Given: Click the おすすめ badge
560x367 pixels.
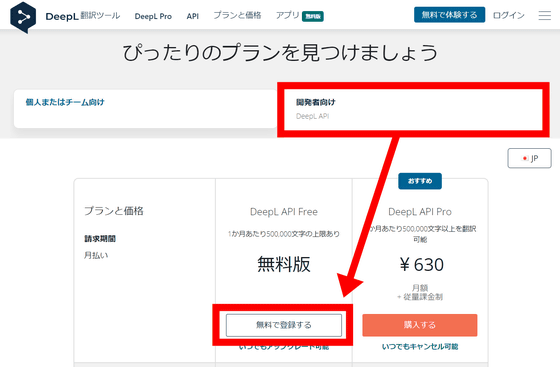Looking at the screenshot, I should pyautogui.click(x=420, y=181).
